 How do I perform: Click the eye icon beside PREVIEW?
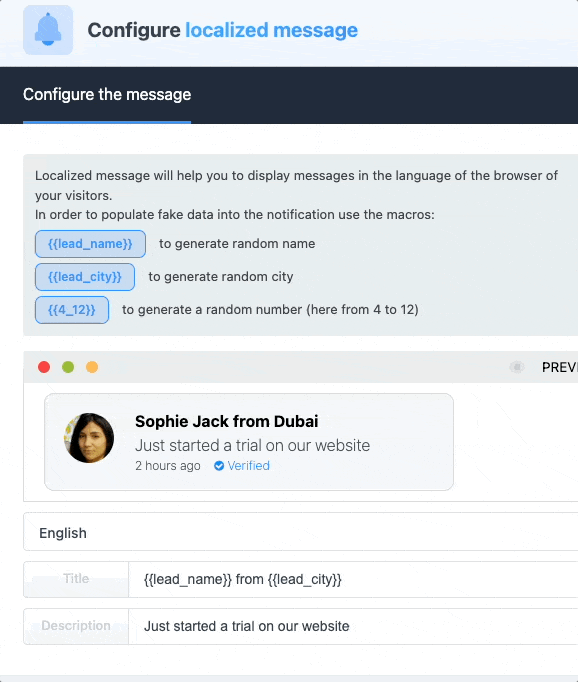pyautogui.click(x=517, y=367)
